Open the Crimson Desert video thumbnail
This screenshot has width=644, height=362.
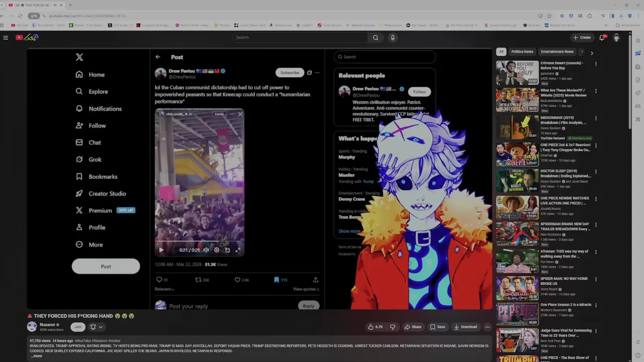tap(517, 73)
